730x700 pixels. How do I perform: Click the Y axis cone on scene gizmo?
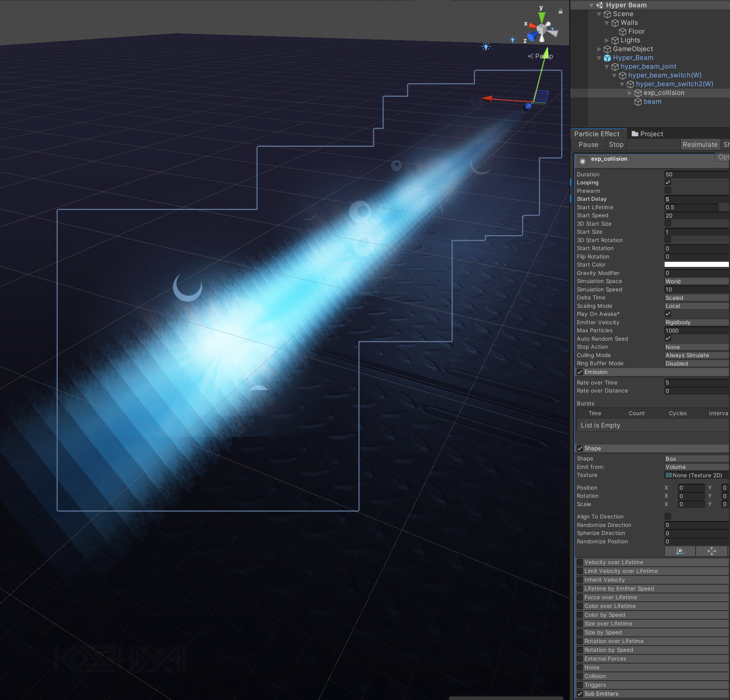542,17
